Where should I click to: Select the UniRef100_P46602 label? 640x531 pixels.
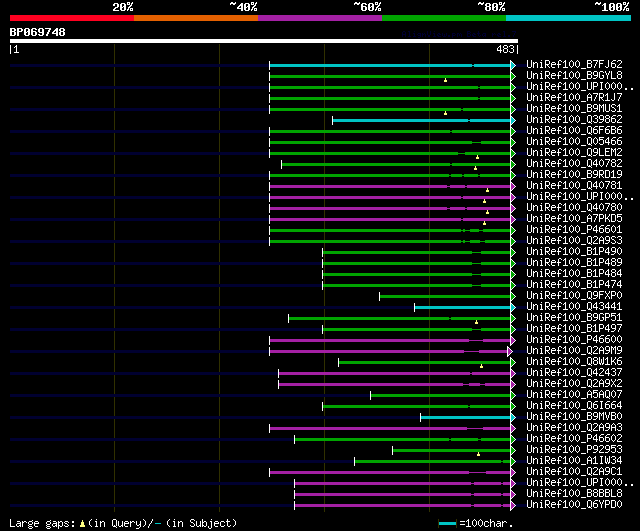point(574,439)
